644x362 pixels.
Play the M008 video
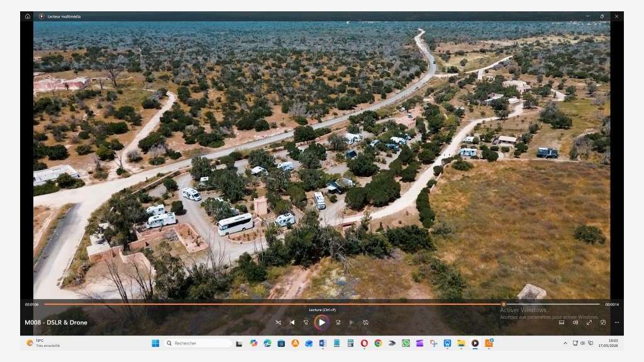tap(322, 322)
